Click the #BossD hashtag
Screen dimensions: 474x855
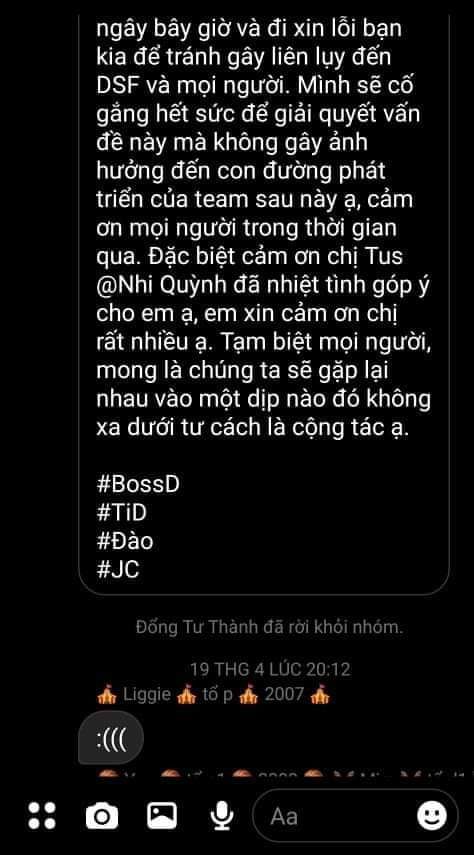tap(138, 484)
